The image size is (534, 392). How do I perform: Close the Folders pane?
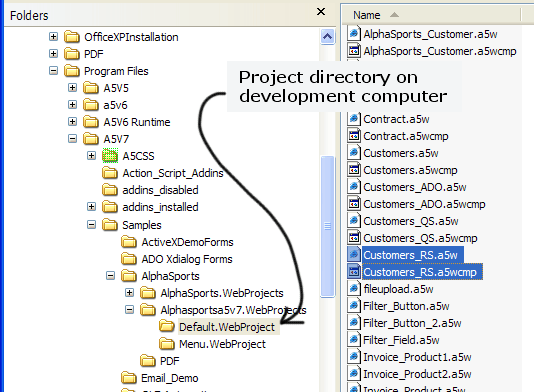[321, 12]
